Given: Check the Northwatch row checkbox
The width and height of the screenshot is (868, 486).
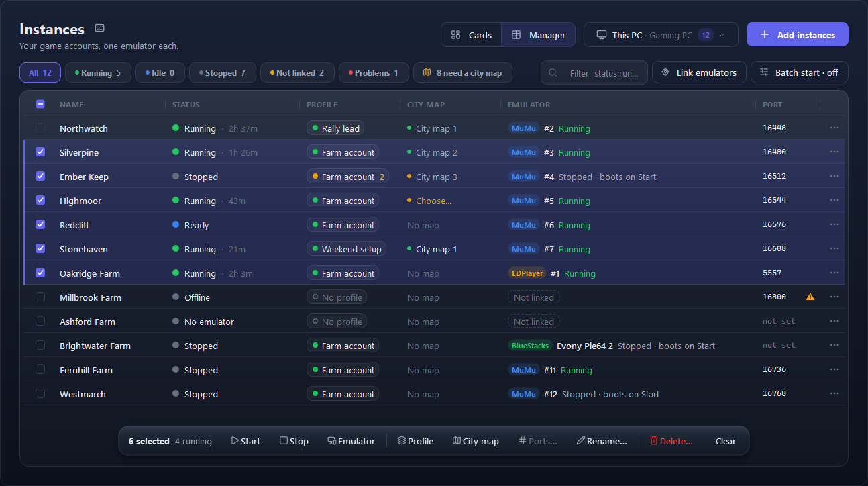Looking at the screenshot, I should tap(40, 128).
